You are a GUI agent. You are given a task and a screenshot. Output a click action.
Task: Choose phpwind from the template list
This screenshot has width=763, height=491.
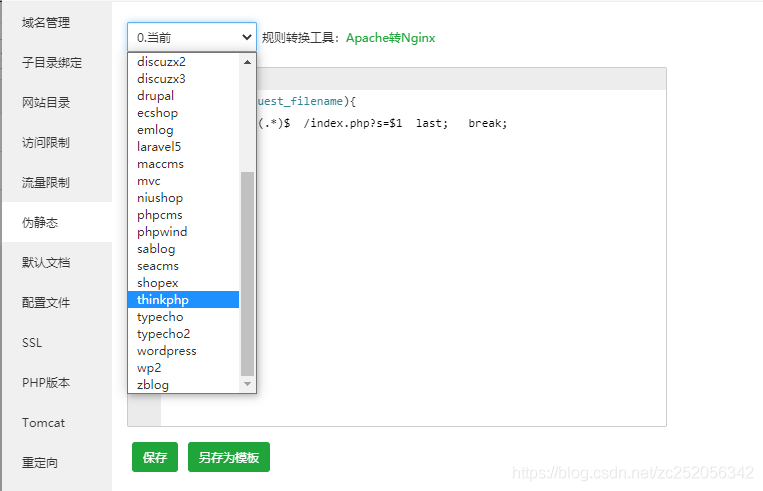point(183,232)
